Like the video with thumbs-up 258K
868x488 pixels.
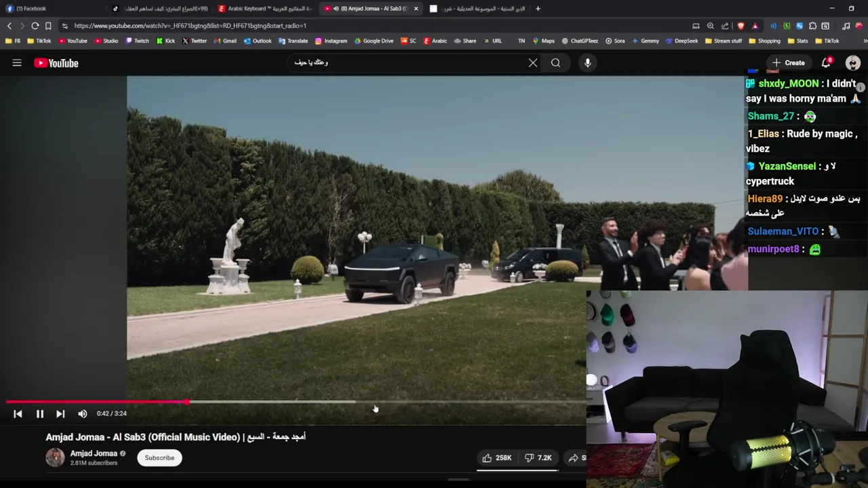tap(496, 458)
